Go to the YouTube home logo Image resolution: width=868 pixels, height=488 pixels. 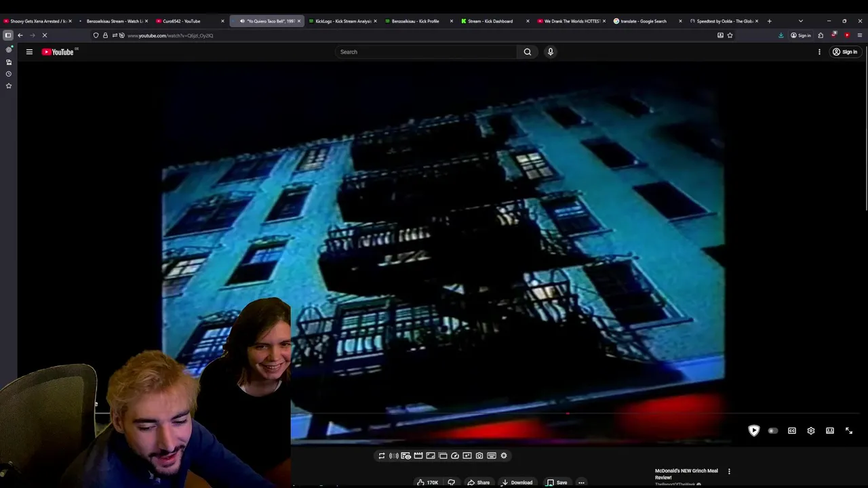[59, 52]
